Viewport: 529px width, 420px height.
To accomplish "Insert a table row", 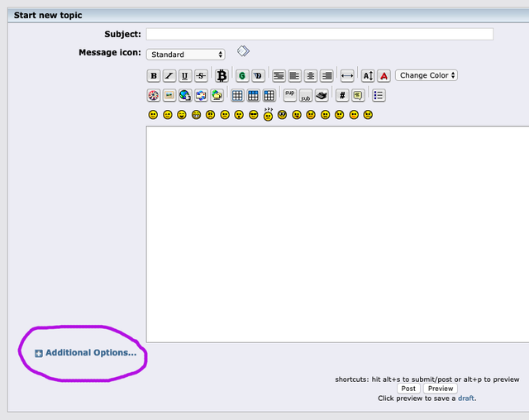I will pos(253,95).
